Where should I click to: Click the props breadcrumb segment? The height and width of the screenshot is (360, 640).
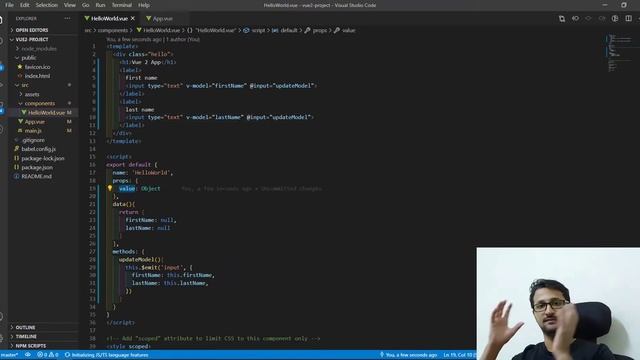click(316, 31)
